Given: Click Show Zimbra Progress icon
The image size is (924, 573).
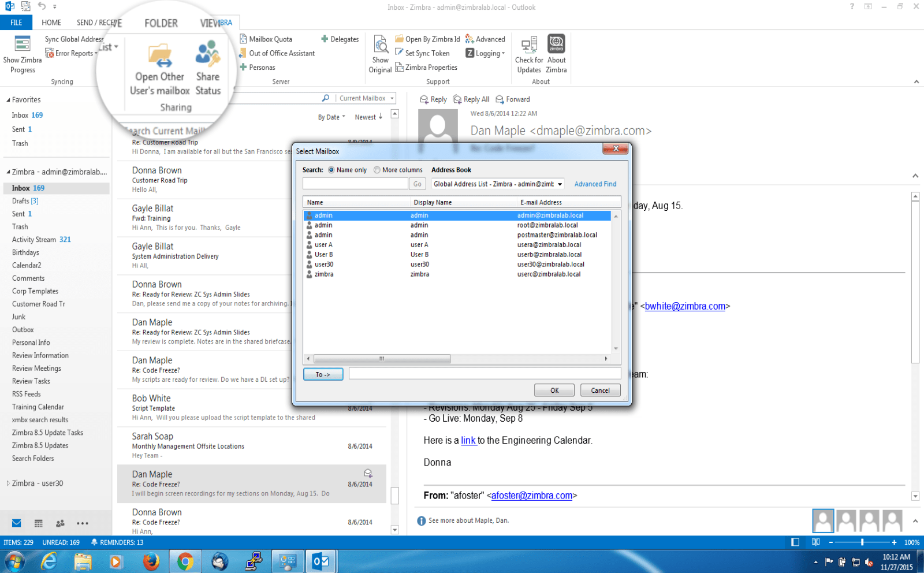Looking at the screenshot, I should coord(23,44).
